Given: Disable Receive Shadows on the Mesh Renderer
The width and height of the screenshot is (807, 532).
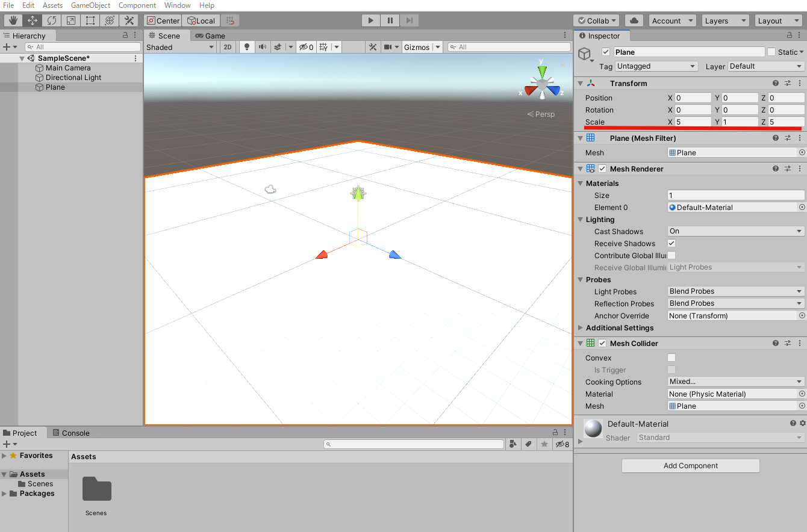Looking at the screenshot, I should tap(672, 243).
